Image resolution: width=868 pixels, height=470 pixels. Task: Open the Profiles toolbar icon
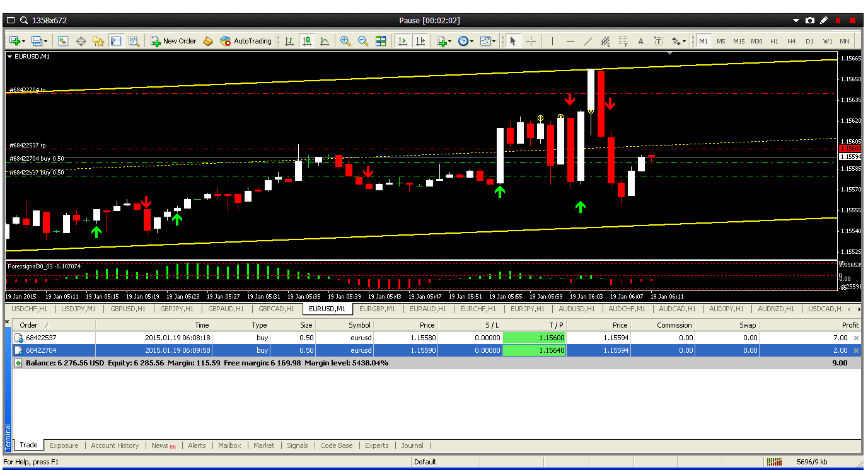[39, 41]
